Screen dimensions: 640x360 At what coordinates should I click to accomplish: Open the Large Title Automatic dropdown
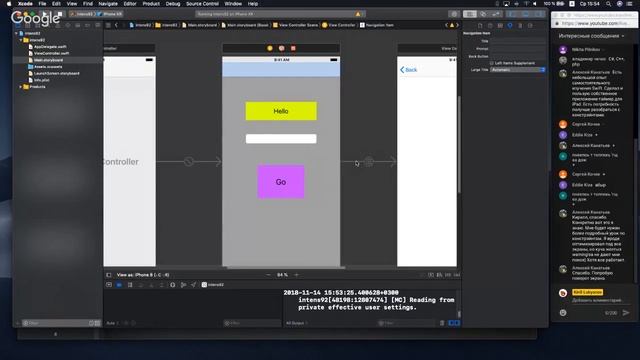tap(518, 70)
